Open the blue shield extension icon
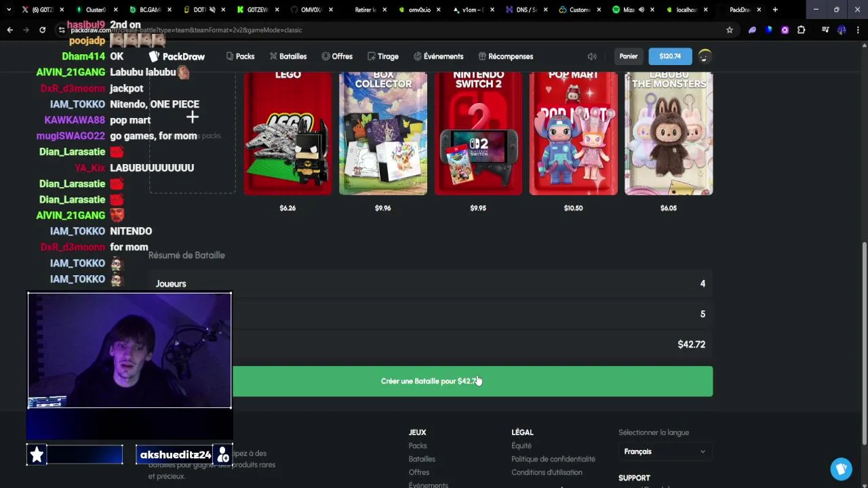The width and height of the screenshot is (868, 488). 768,30
